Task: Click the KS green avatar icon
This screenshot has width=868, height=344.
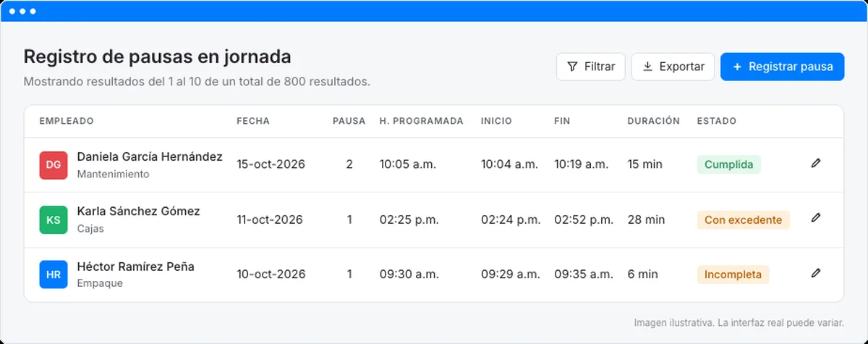Action: pyautogui.click(x=54, y=220)
